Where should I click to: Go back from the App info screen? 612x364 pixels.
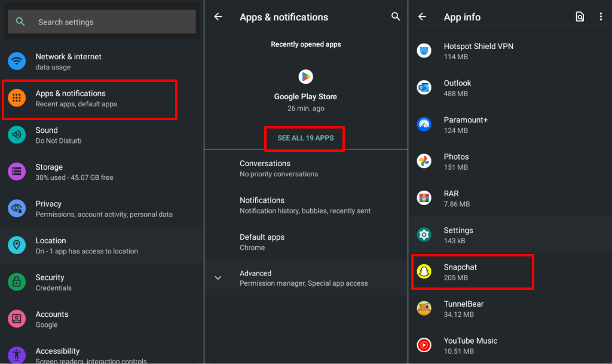click(422, 17)
